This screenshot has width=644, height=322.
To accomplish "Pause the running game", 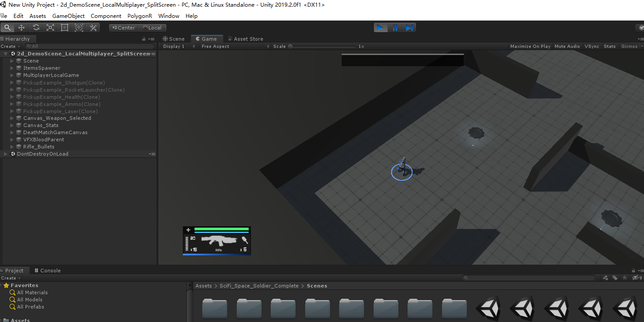I will coord(395,28).
